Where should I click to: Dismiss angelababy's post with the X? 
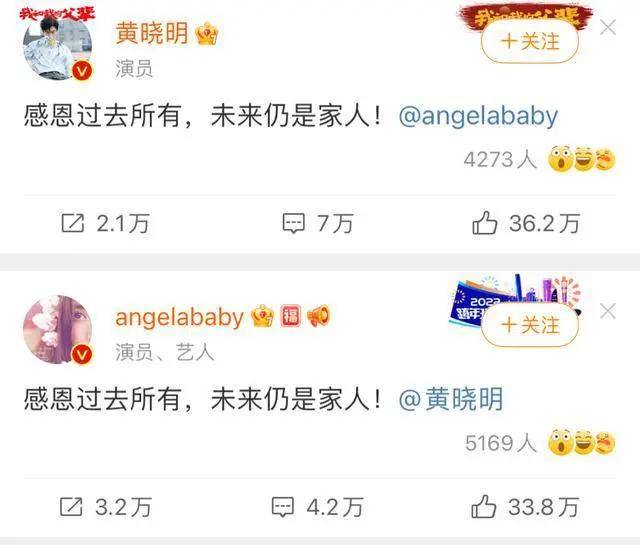(608, 311)
